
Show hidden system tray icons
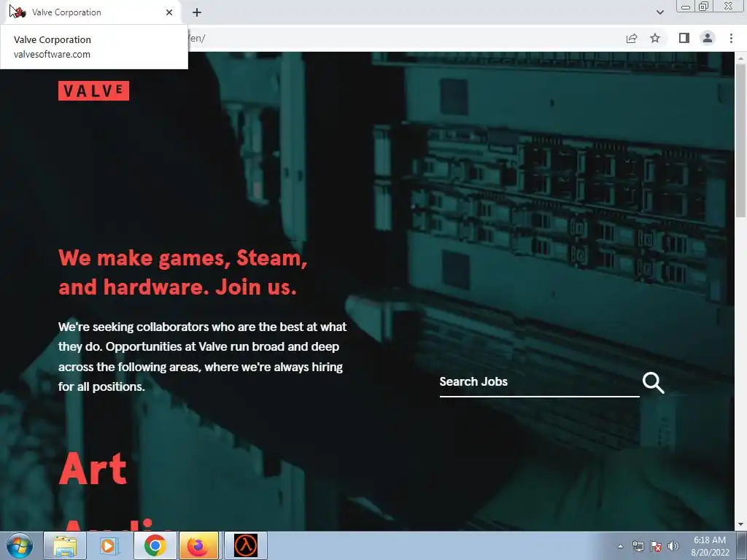pyautogui.click(x=620, y=546)
